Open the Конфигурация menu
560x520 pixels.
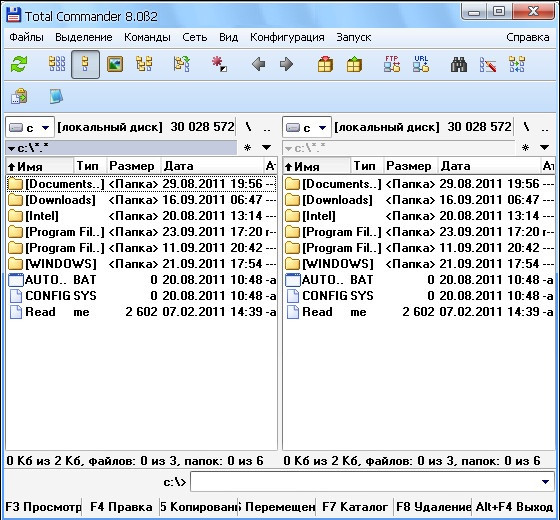(287, 37)
